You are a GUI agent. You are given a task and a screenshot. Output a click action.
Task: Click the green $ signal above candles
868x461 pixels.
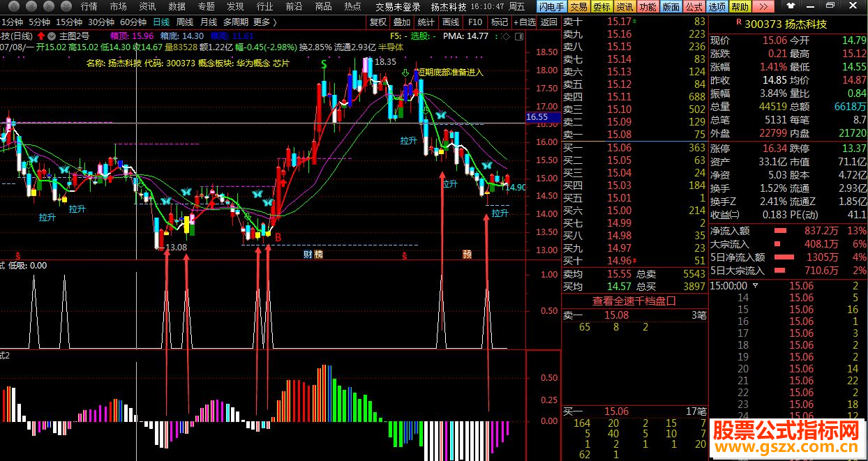pos(325,64)
